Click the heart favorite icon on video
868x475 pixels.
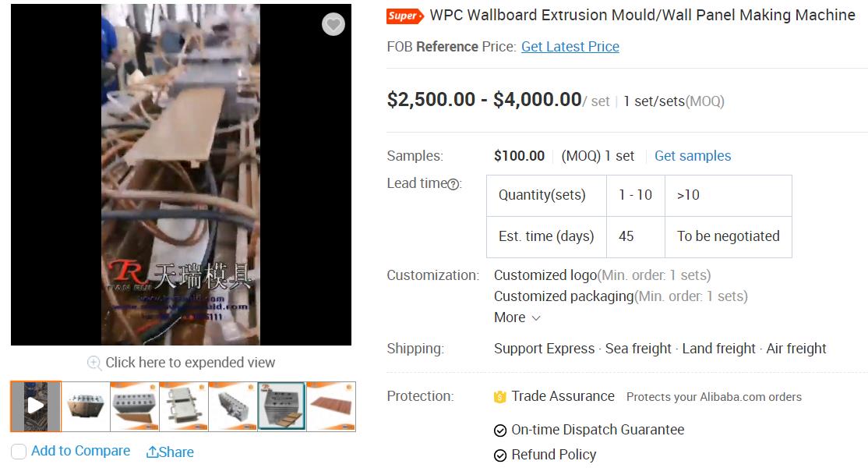pyautogui.click(x=333, y=24)
